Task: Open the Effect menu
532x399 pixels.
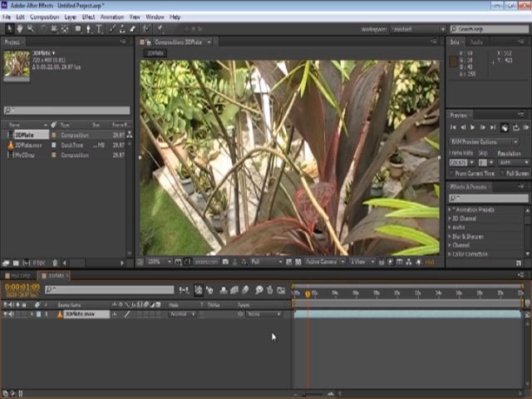Action: tap(88, 17)
